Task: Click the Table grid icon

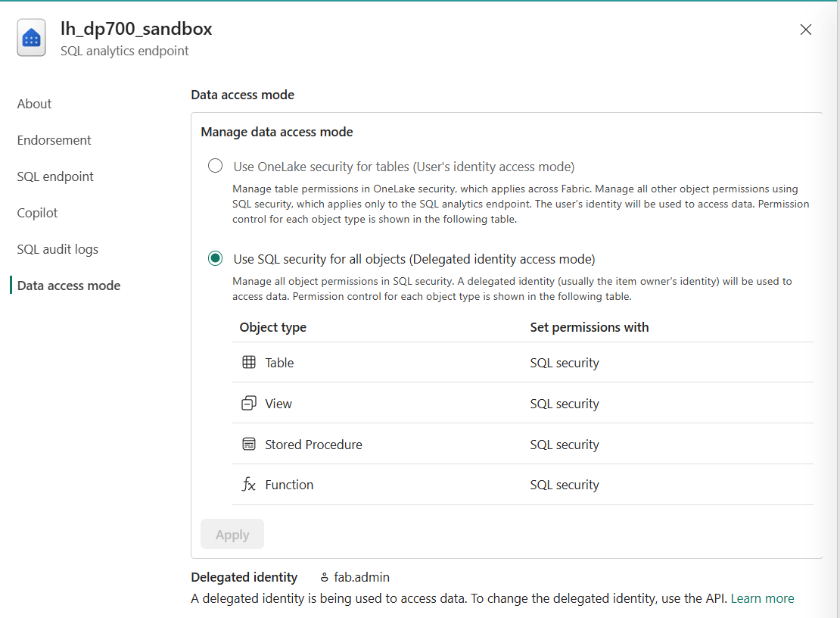Action: point(249,362)
